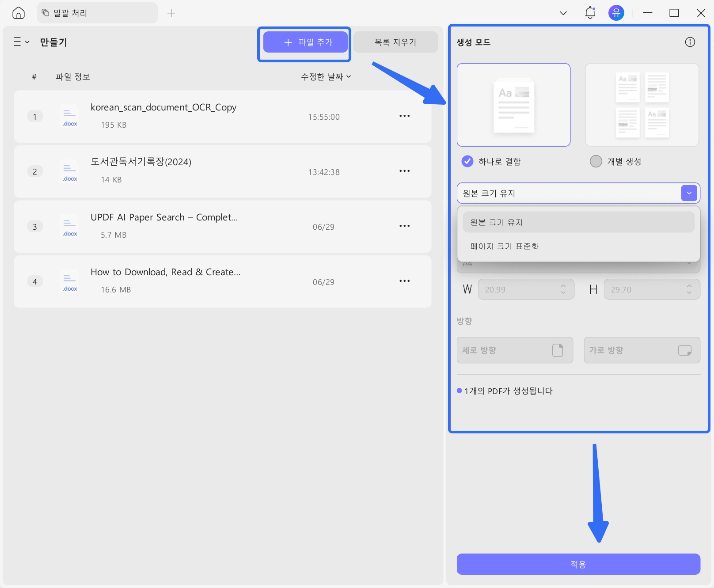Open the notifications bell

[x=590, y=13]
